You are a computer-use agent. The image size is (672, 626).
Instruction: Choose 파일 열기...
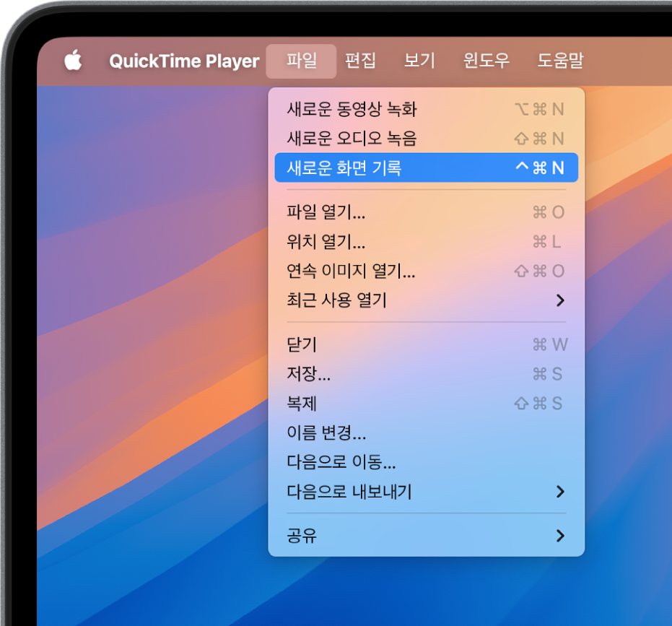click(x=427, y=212)
